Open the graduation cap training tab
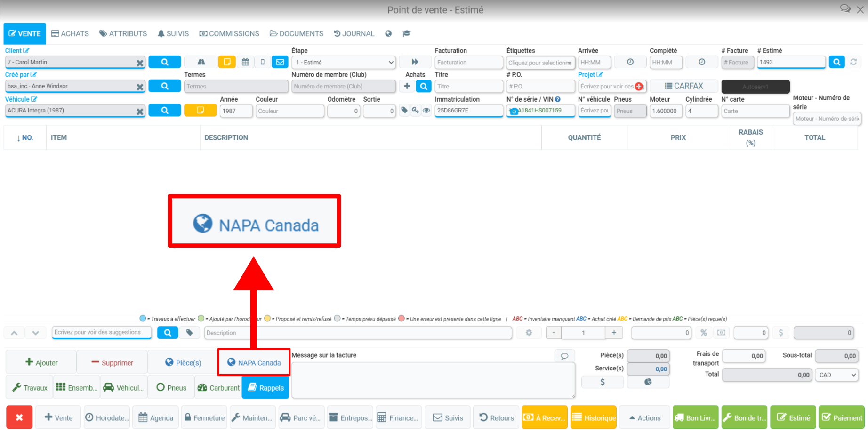The image size is (868, 433). [407, 33]
